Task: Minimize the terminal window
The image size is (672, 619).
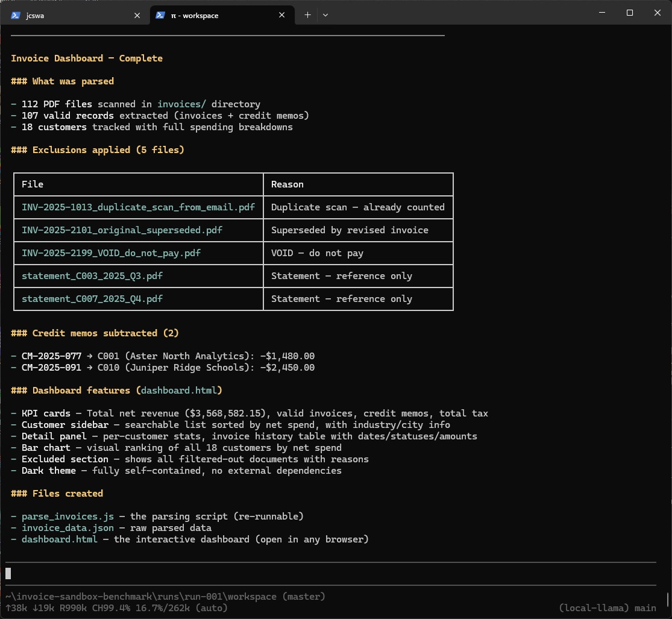Action: coord(601,13)
